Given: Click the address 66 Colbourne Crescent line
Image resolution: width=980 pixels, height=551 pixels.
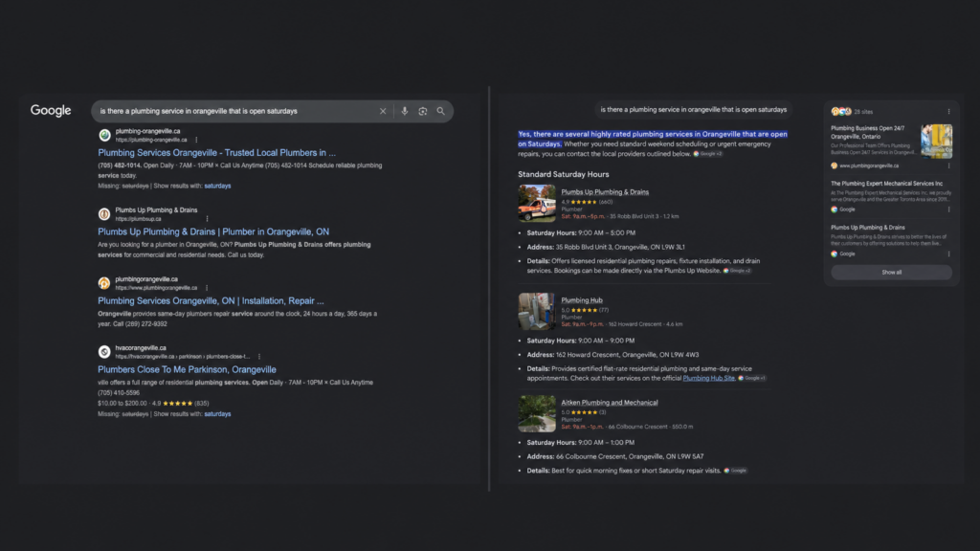Looking at the screenshot, I should pos(615,456).
